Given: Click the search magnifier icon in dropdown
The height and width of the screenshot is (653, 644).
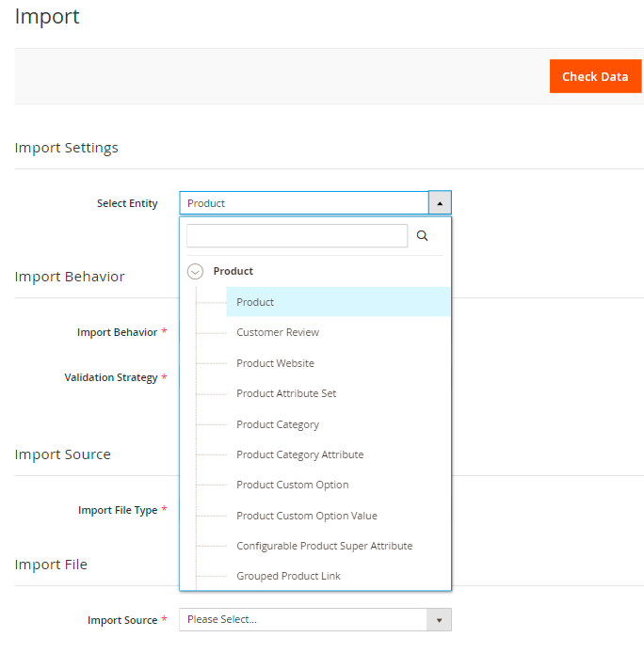Looking at the screenshot, I should coord(422,236).
